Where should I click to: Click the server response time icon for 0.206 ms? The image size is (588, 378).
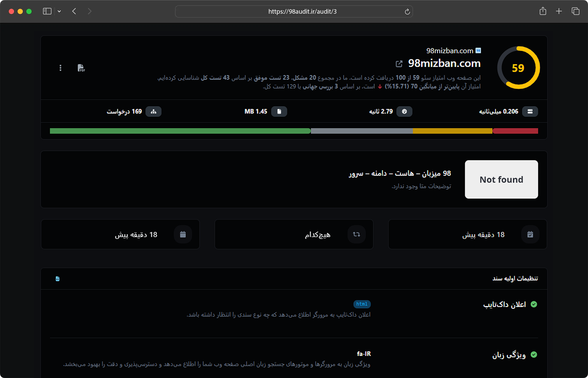(530, 111)
